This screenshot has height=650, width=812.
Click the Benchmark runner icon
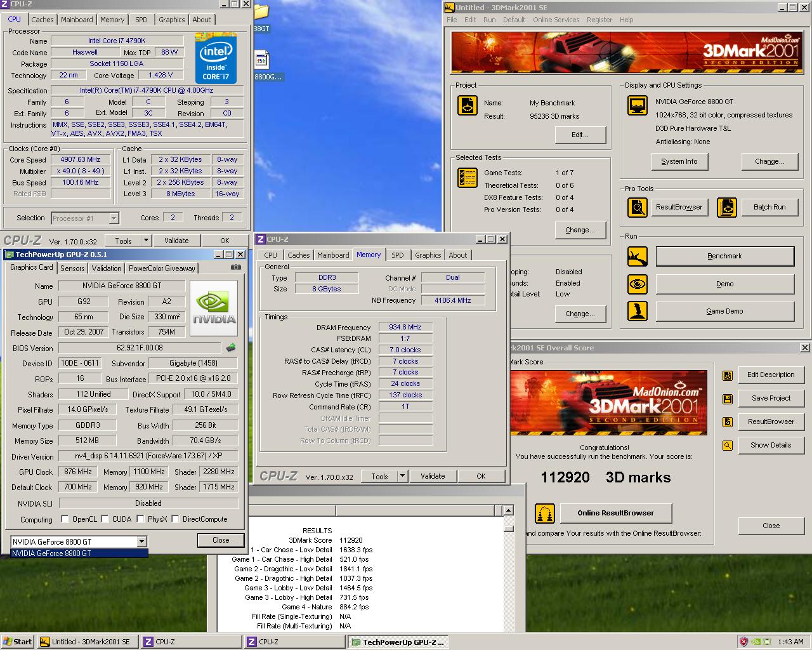point(638,256)
